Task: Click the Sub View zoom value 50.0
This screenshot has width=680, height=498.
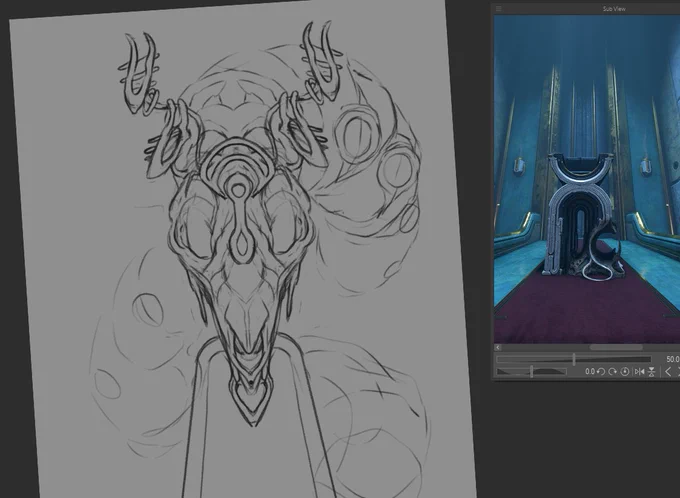Action: tap(673, 359)
